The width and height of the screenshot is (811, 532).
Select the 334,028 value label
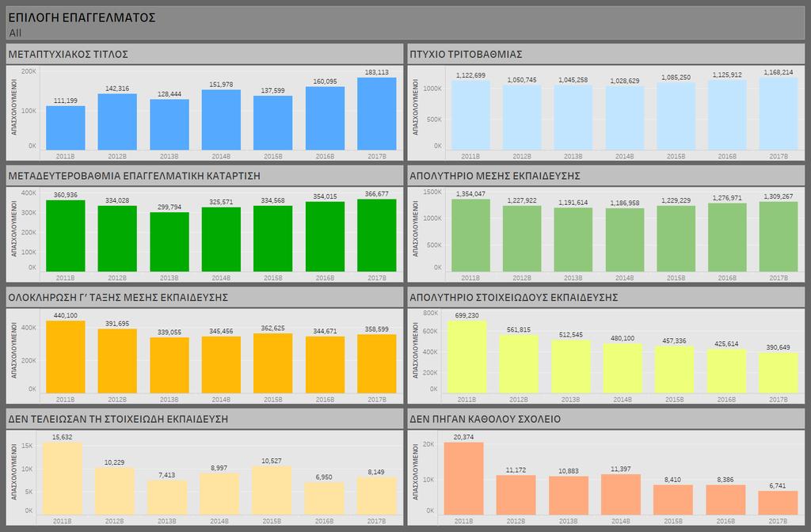pos(117,200)
